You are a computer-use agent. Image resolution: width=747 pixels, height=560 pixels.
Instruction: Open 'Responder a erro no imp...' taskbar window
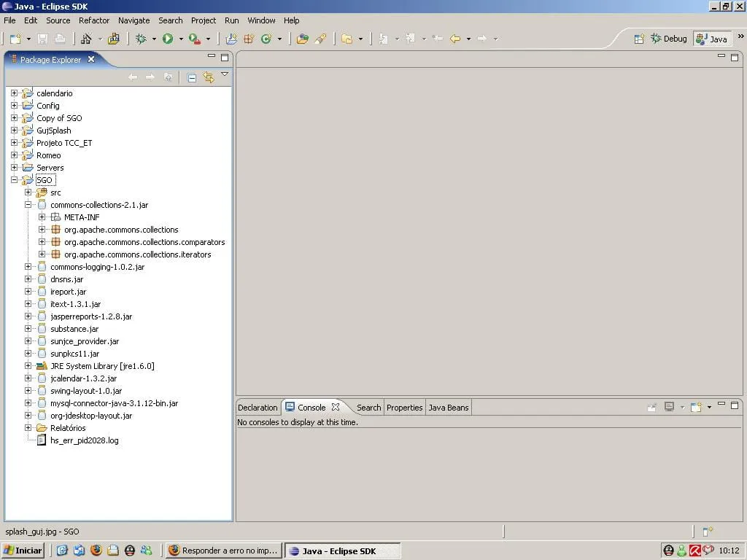pyautogui.click(x=223, y=551)
